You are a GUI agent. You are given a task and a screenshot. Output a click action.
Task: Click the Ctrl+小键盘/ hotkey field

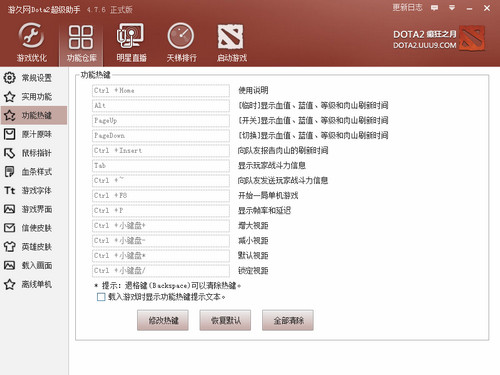[x=161, y=271]
